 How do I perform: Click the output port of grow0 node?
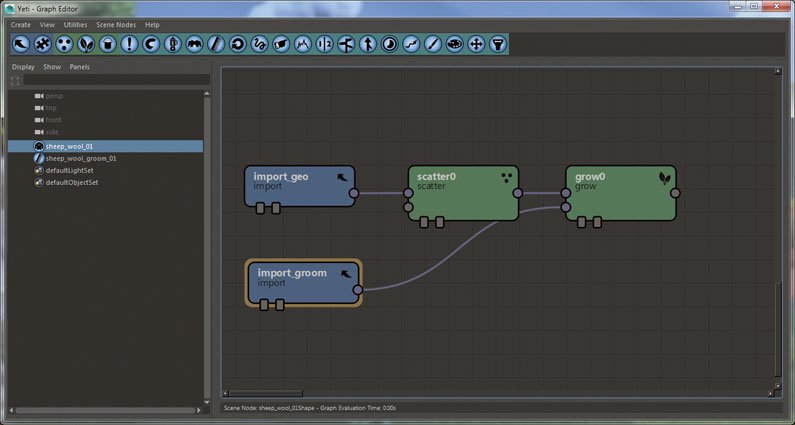point(675,193)
